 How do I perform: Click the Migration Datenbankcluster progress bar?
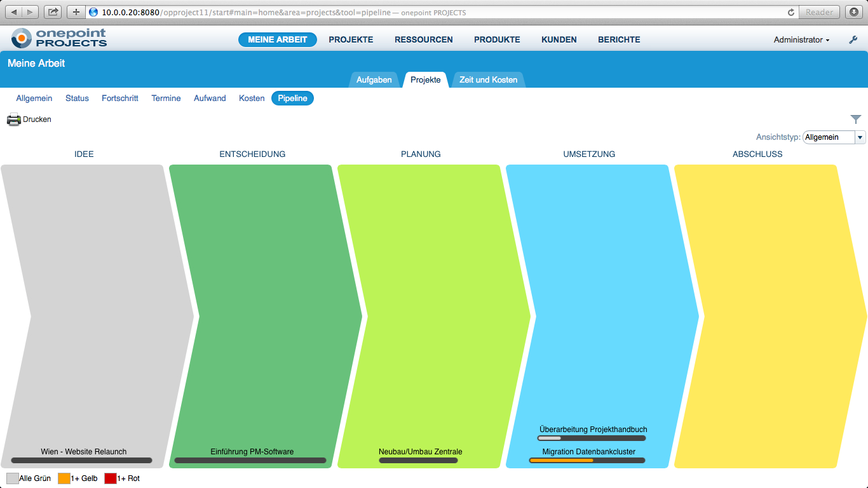pos(588,459)
